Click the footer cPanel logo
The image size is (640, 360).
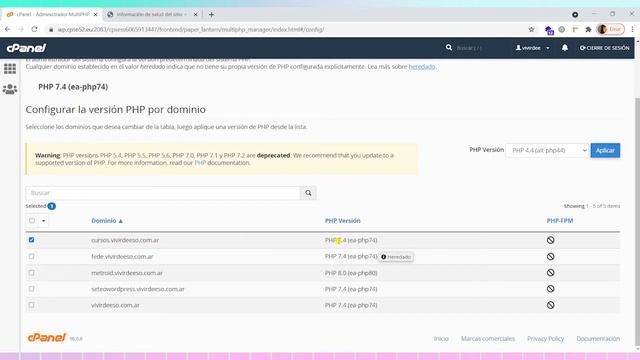point(47,338)
